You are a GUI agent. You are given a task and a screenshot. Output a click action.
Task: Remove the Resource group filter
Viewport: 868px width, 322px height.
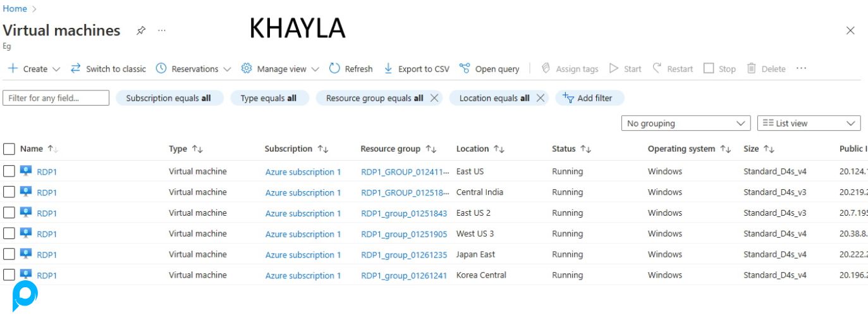(x=434, y=98)
